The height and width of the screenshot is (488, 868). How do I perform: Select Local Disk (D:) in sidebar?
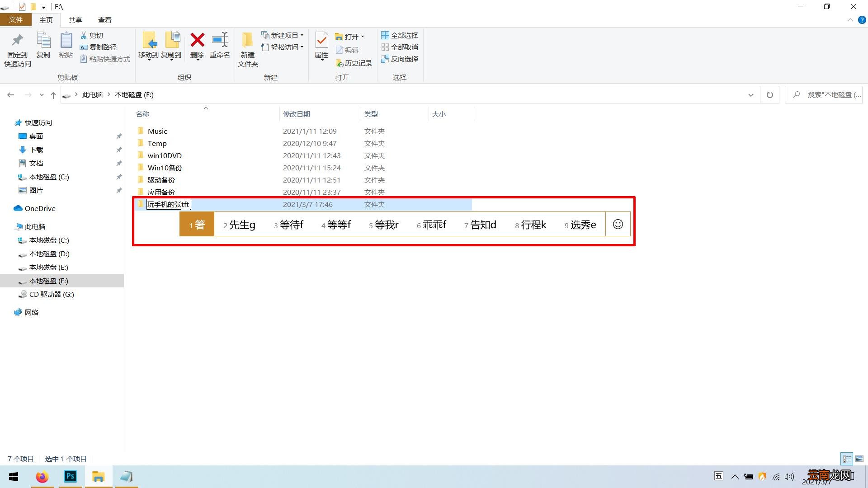(x=49, y=254)
